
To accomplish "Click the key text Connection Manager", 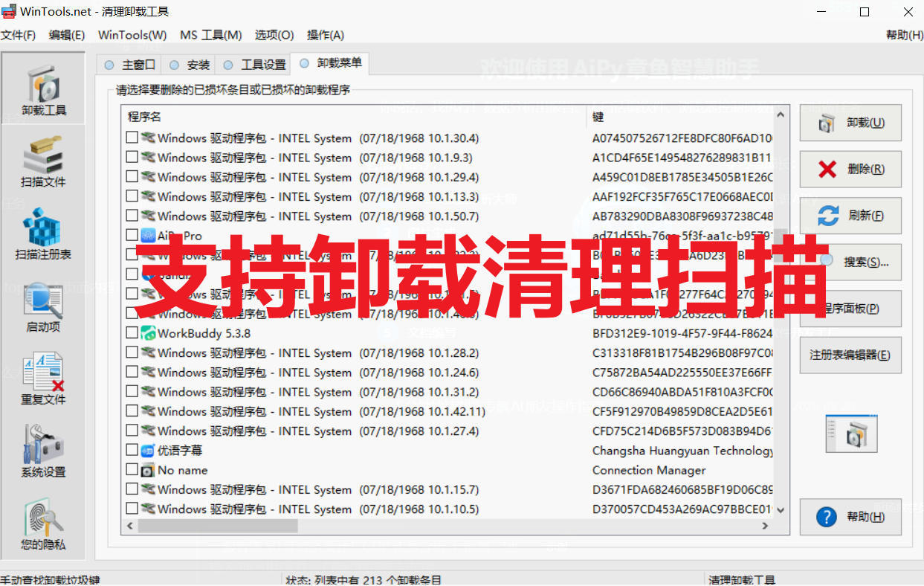I will pos(649,470).
